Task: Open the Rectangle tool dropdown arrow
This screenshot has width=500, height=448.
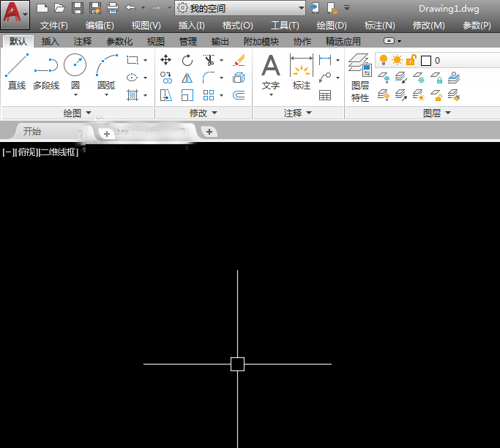Action: (145, 60)
